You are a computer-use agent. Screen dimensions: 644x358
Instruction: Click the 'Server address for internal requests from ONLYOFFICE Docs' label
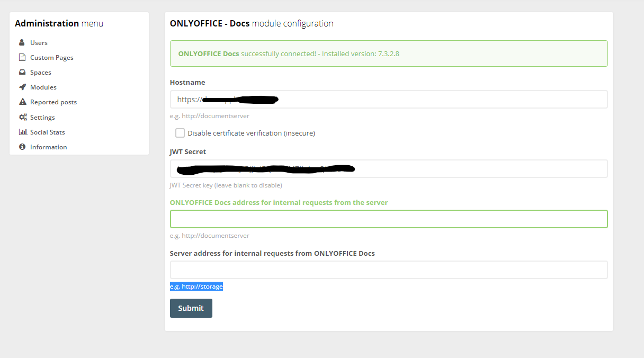pyautogui.click(x=272, y=253)
